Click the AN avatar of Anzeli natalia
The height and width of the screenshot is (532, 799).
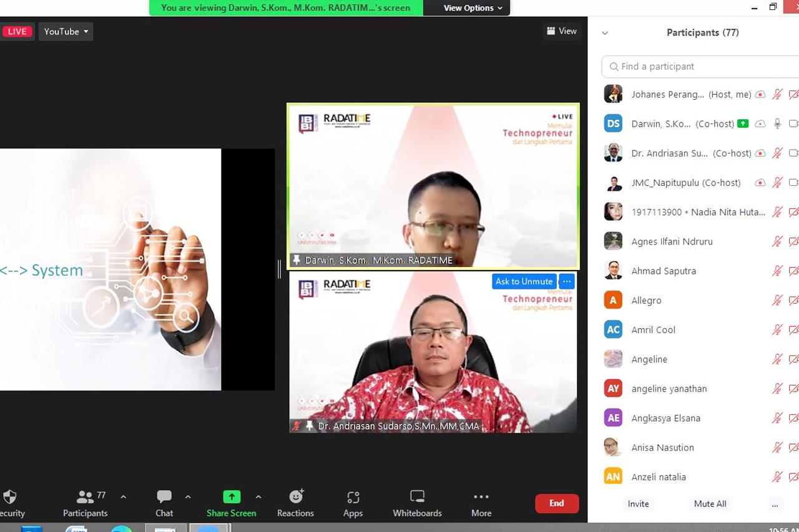(x=614, y=476)
